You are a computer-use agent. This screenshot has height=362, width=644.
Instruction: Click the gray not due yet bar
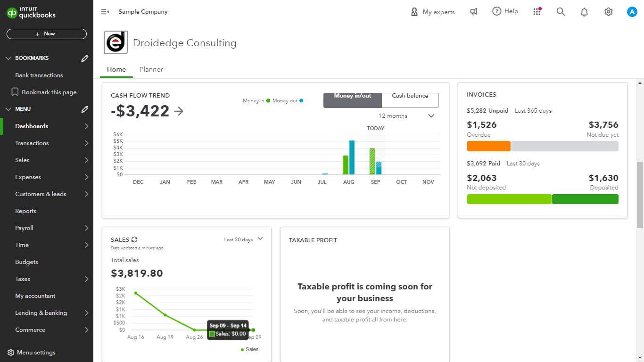click(x=564, y=146)
